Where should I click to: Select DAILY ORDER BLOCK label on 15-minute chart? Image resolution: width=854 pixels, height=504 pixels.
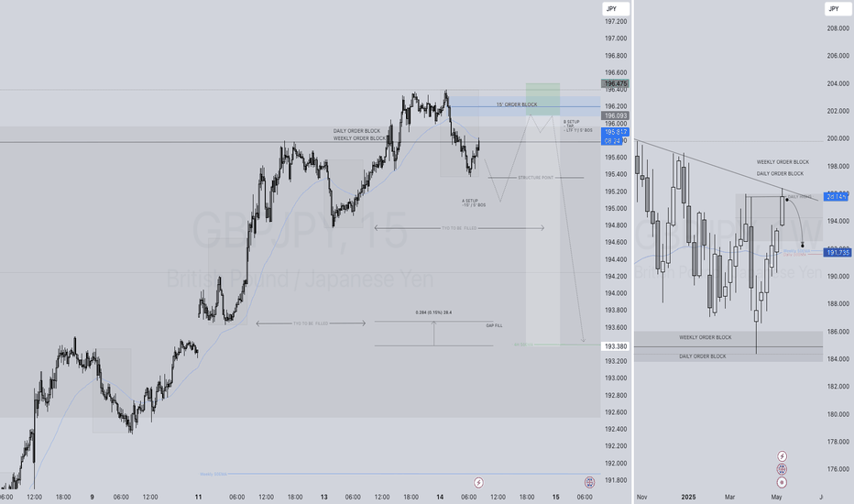356,131
